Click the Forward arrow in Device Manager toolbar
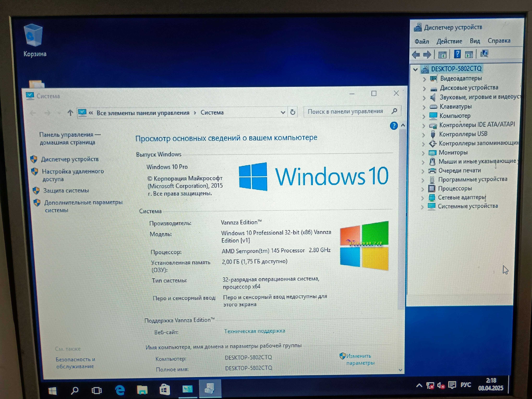Image resolution: width=532 pixels, height=399 pixels. pyautogui.click(x=427, y=55)
